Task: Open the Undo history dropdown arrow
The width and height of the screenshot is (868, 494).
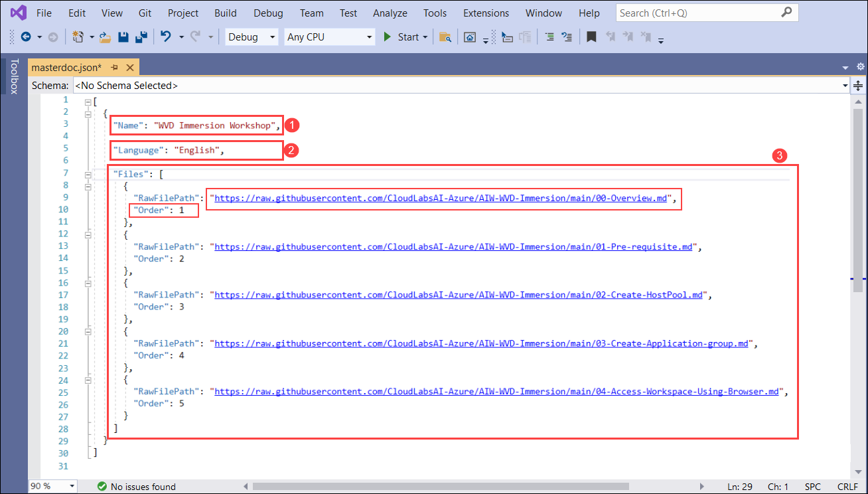Action: click(181, 37)
